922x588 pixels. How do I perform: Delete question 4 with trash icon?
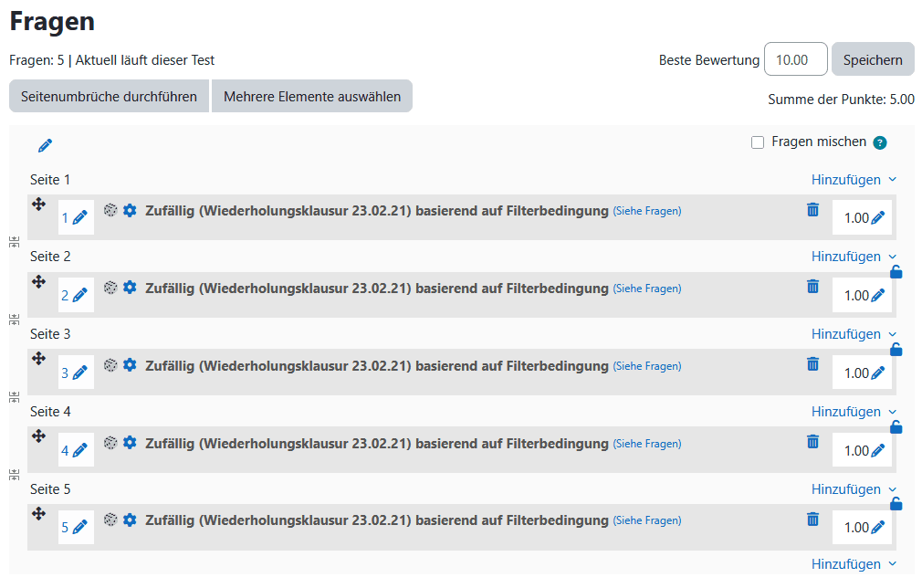(812, 442)
